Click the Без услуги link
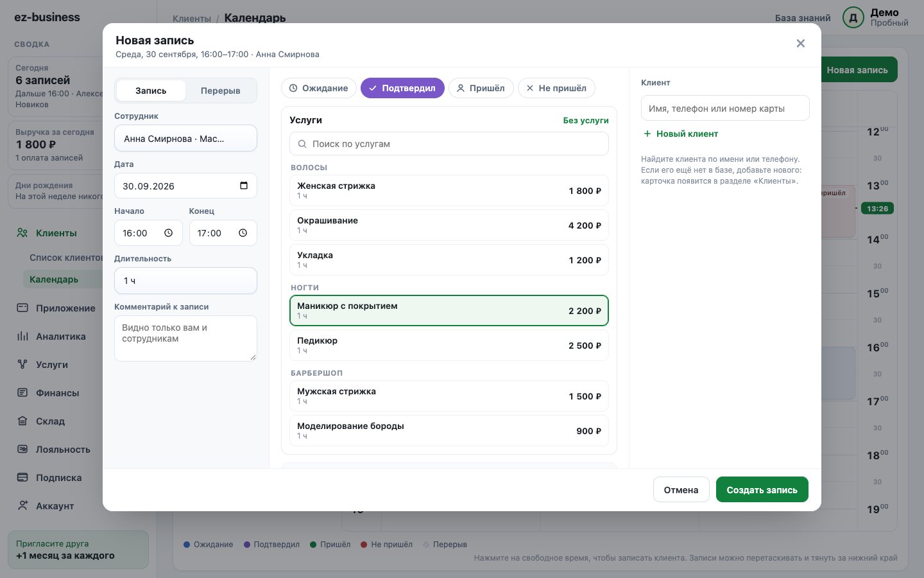This screenshot has height=578, width=924. click(x=586, y=120)
